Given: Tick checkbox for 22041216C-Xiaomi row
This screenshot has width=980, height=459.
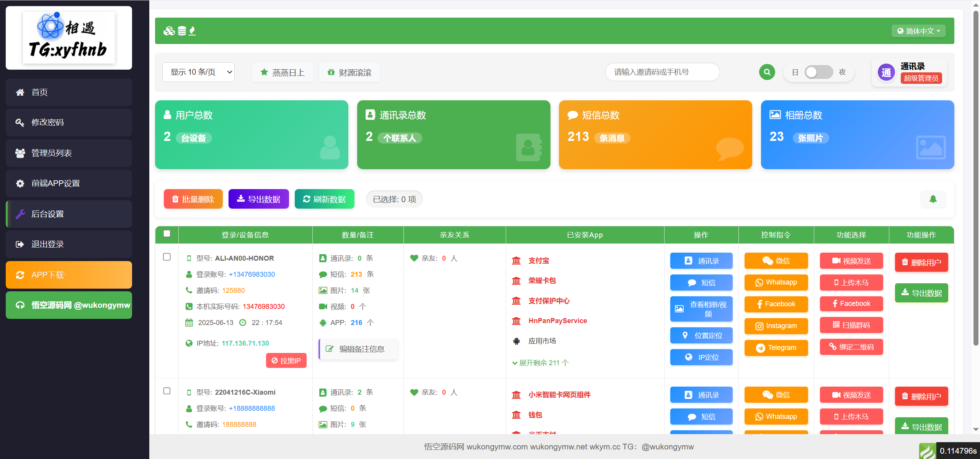Looking at the screenshot, I should tap(167, 391).
